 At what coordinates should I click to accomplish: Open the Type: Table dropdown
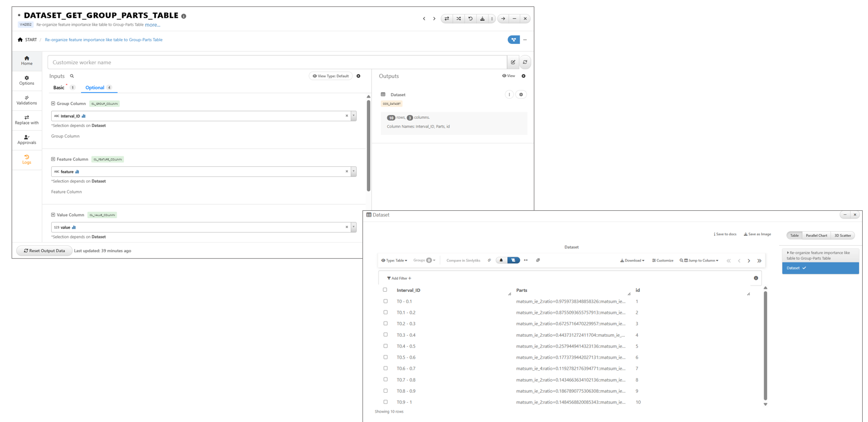click(394, 260)
